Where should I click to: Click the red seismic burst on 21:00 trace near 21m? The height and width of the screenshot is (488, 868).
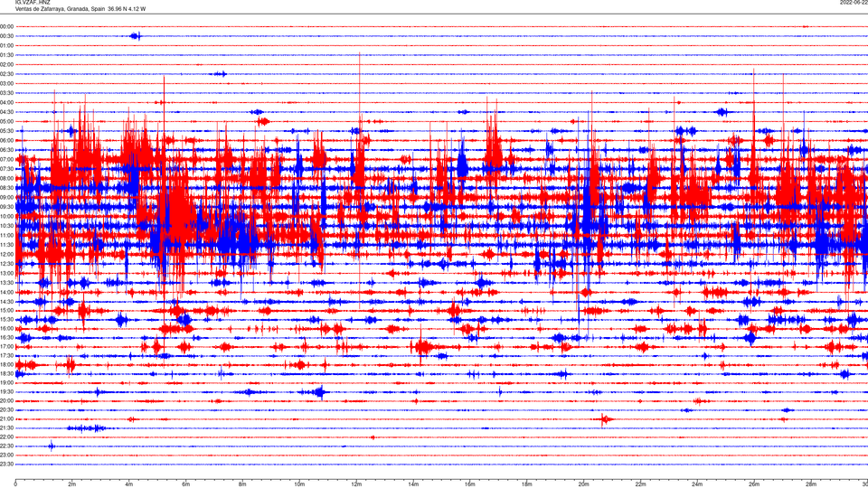point(606,418)
